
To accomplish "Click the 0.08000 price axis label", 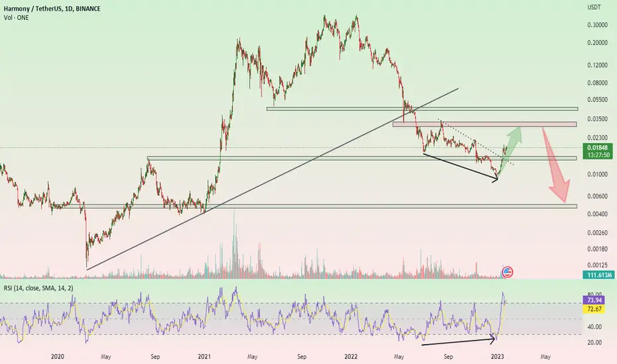I will [597, 83].
